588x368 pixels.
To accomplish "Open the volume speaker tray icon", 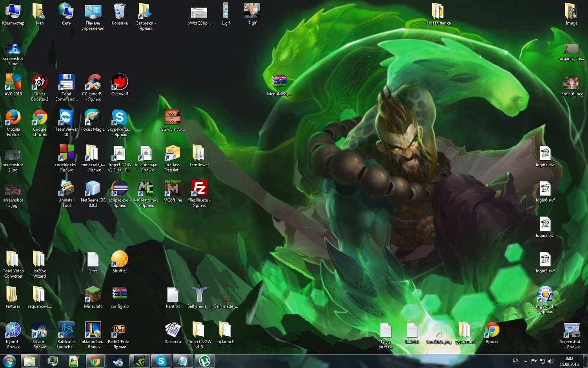I will pos(551,361).
